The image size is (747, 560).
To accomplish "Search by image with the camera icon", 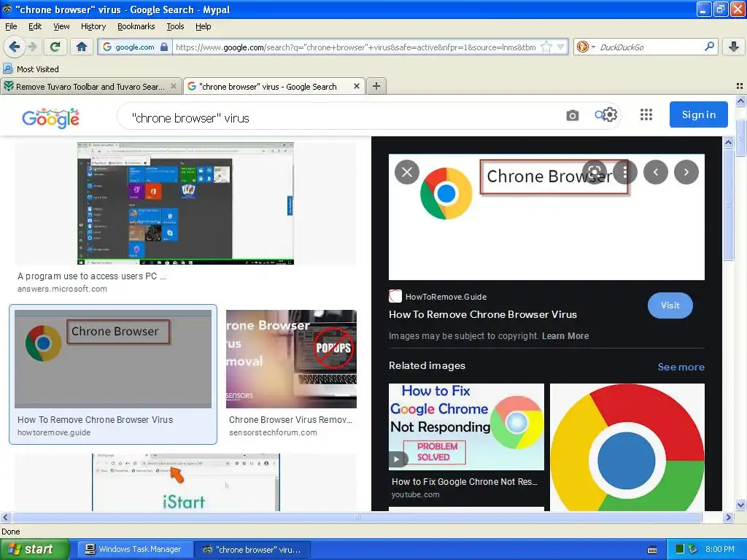I will click(572, 115).
